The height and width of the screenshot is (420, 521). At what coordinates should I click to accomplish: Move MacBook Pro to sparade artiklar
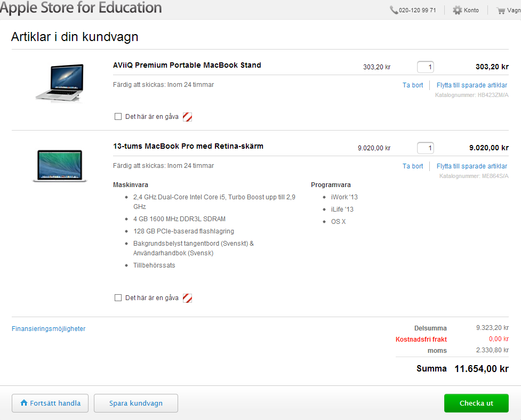click(472, 166)
